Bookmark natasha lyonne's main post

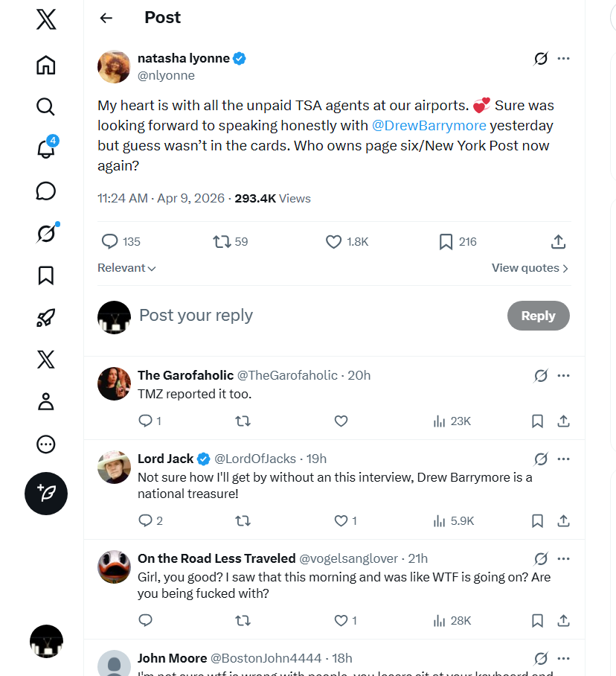tap(446, 241)
